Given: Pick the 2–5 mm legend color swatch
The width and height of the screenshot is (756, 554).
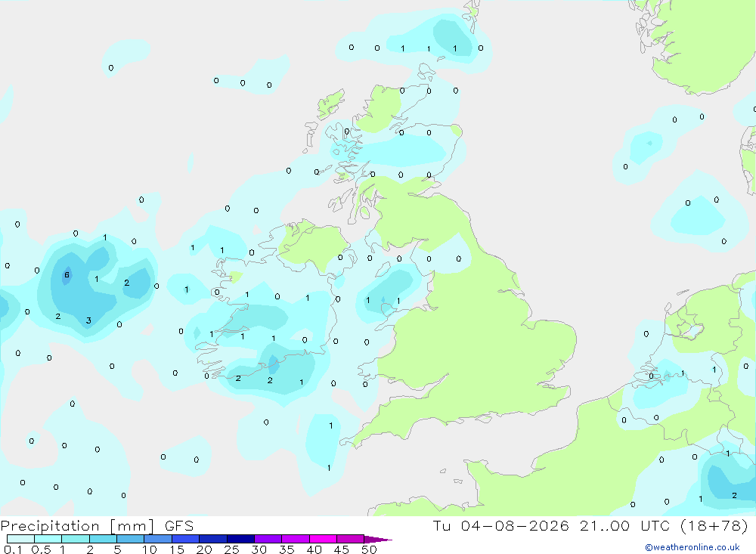Looking at the screenshot, I should tap(103, 539).
